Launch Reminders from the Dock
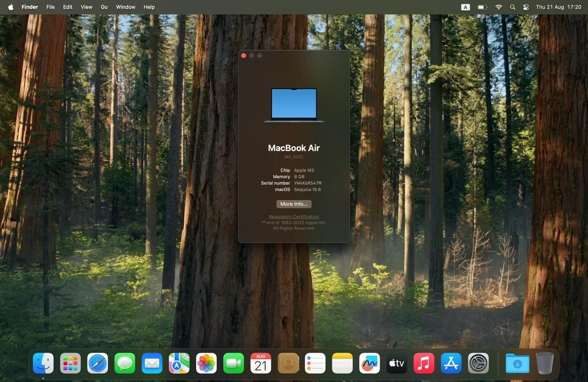The image size is (588, 382). pos(315,364)
